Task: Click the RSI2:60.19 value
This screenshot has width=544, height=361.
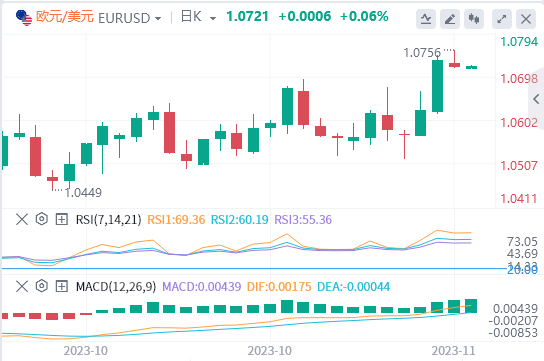Action: tap(240, 220)
